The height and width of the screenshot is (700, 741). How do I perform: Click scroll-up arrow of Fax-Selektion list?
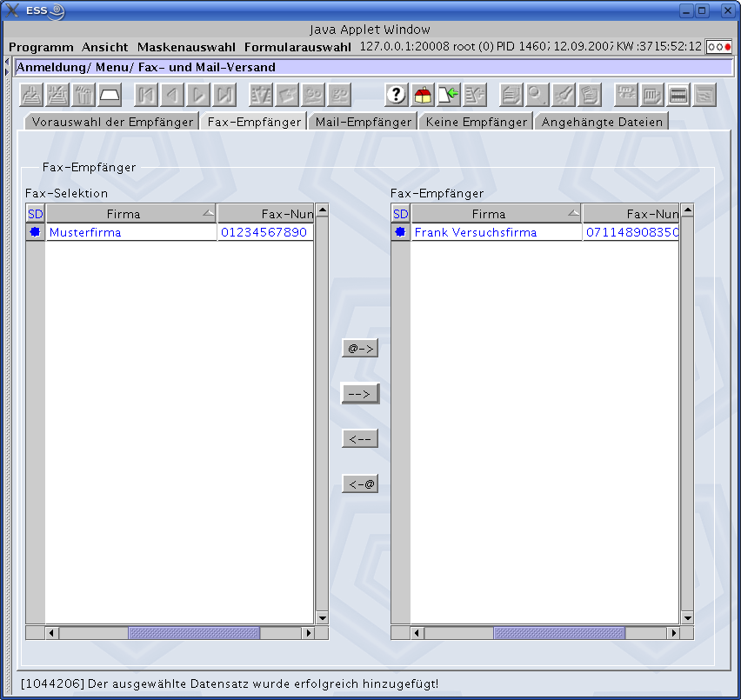(x=323, y=210)
